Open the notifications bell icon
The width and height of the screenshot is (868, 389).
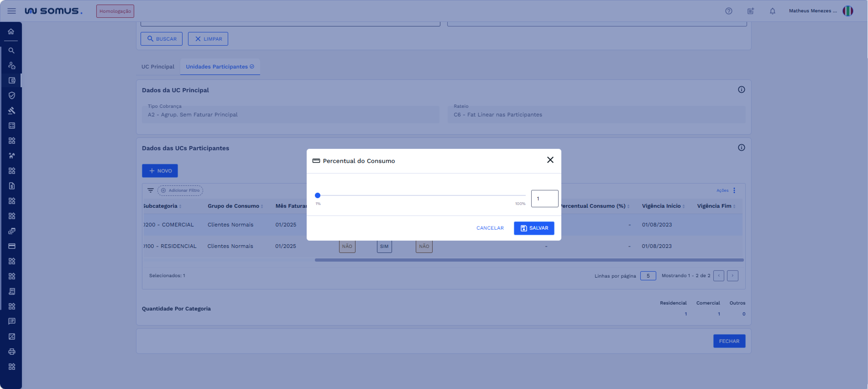772,11
